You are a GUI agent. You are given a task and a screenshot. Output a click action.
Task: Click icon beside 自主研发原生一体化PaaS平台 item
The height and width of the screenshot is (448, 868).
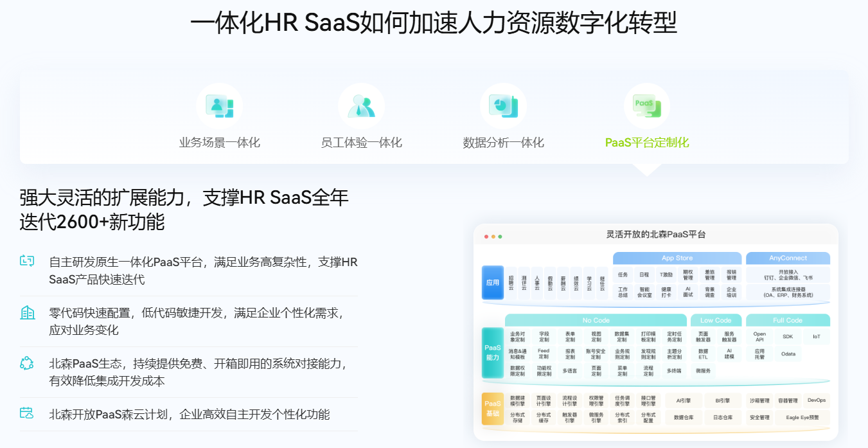click(27, 261)
